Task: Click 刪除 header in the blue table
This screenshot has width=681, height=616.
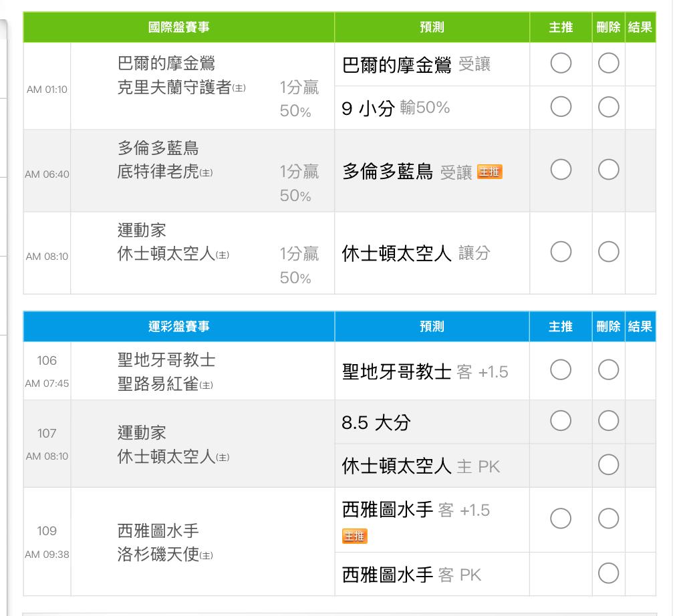Action: pos(608,327)
